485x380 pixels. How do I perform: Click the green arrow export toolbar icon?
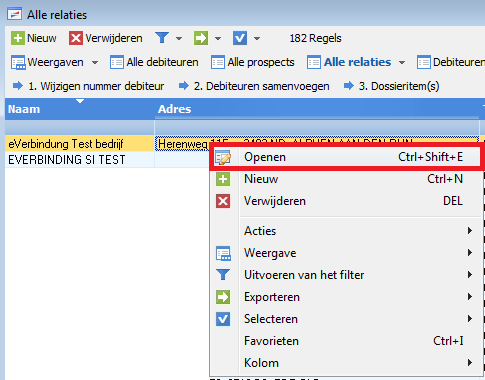click(201, 38)
